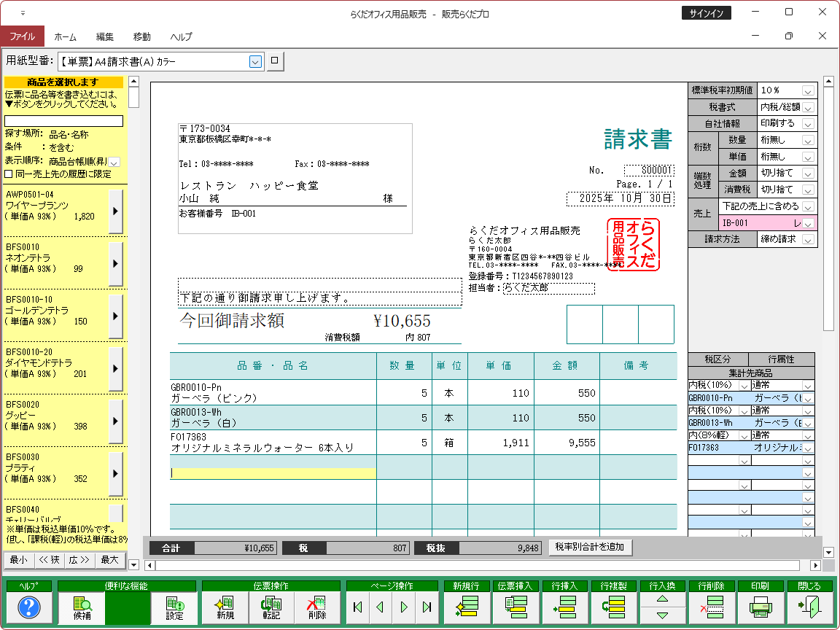The height and width of the screenshot is (630, 840).
Task: Open the 編集 menu
Action: click(105, 36)
